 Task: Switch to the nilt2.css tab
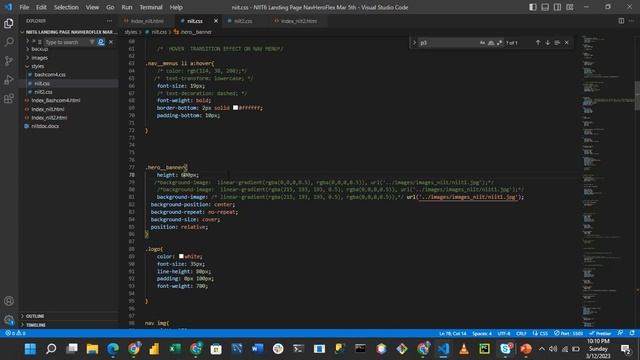243,21
